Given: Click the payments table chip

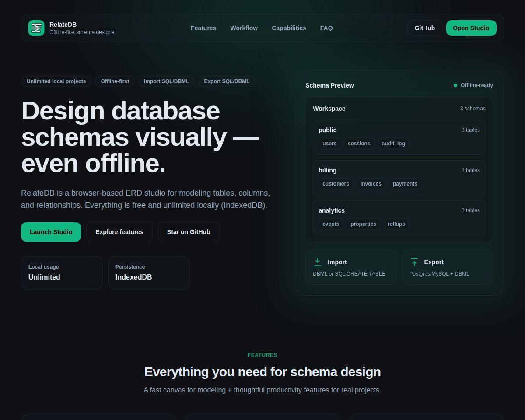Looking at the screenshot, I should pyautogui.click(x=405, y=184).
